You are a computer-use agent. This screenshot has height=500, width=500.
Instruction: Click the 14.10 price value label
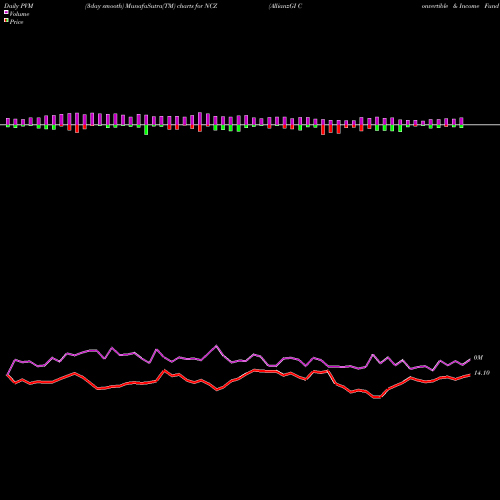482,373
